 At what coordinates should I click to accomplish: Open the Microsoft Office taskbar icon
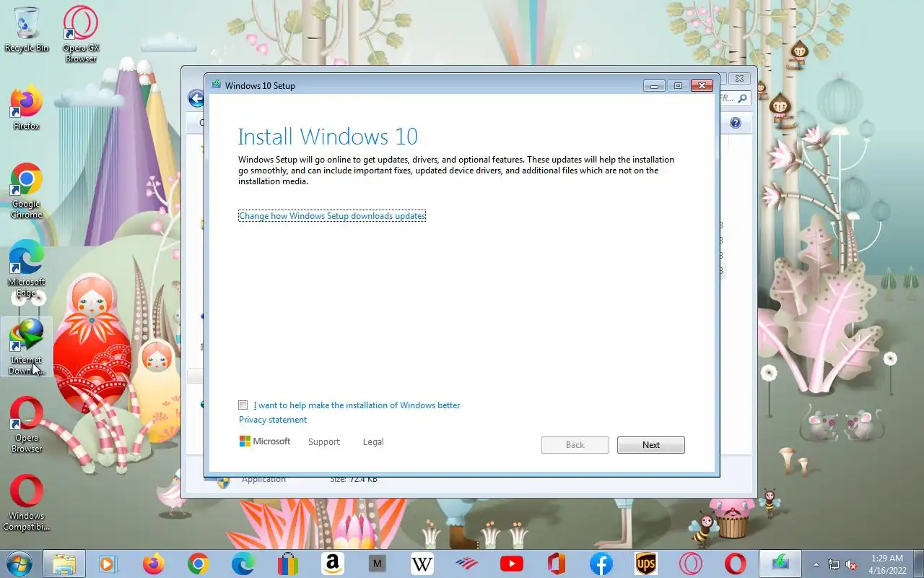[556, 564]
